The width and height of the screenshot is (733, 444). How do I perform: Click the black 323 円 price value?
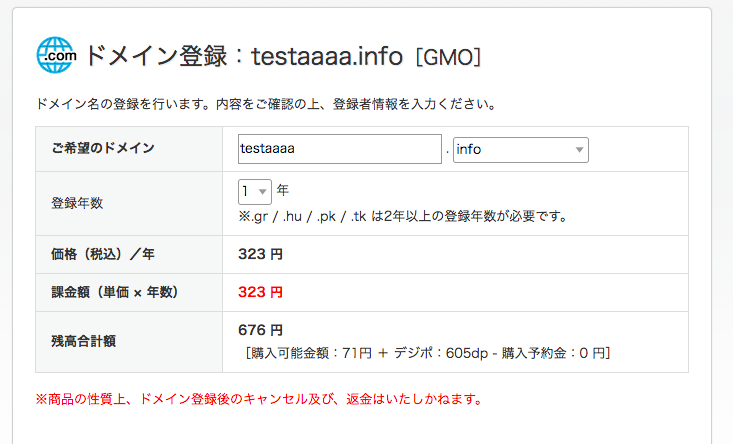click(x=260, y=254)
